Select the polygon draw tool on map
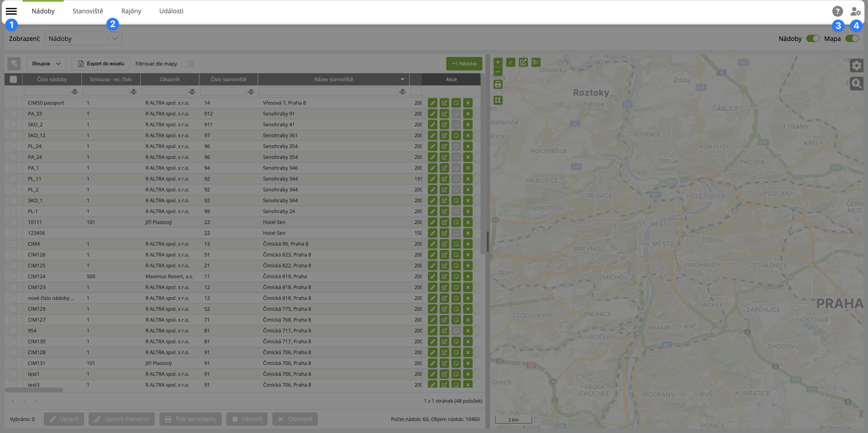This screenshot has width=868, height=433. coord(498,100)
